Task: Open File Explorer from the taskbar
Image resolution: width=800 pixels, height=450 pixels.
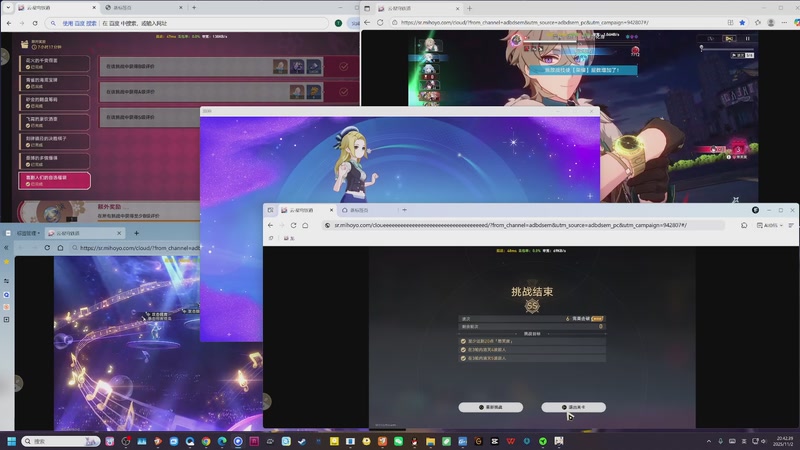Action: pyautogui.click(x=430, y=441)
